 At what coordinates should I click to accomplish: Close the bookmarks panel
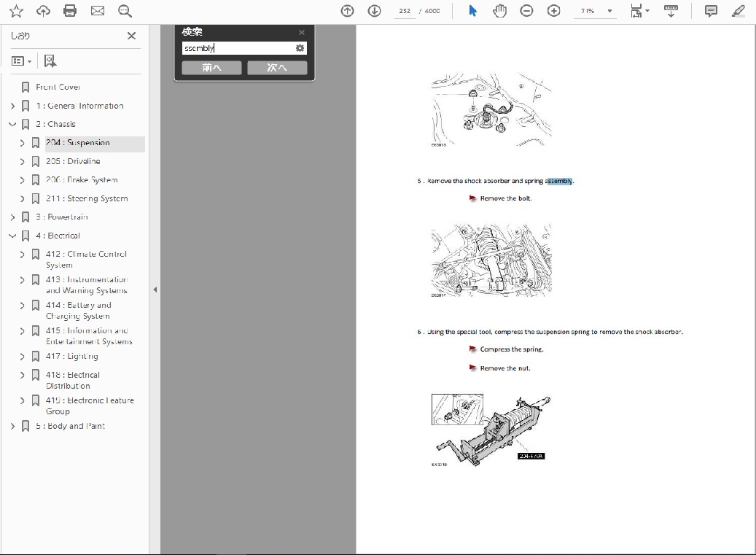point(131,36)
